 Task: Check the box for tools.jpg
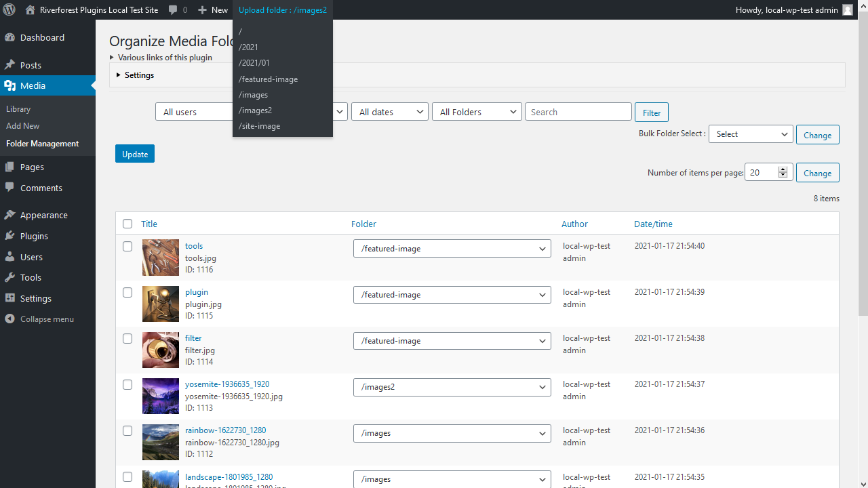[127, 247]
